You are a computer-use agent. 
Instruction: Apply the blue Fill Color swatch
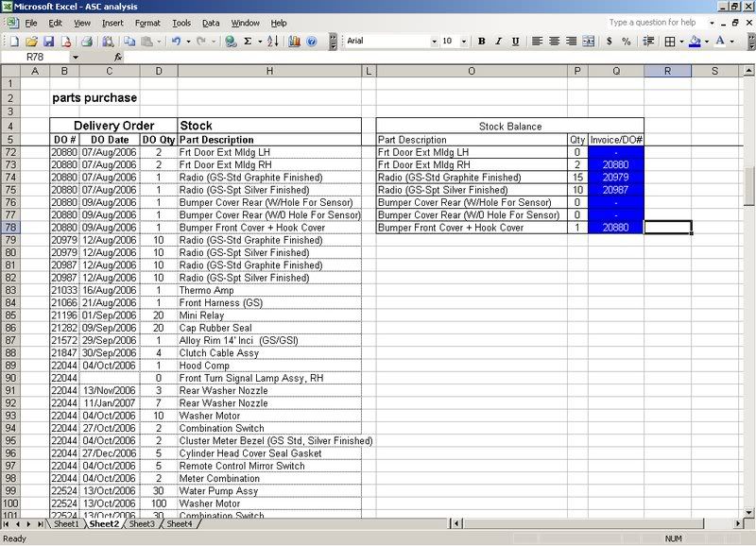pyautogui.click(x=695, y=42)
